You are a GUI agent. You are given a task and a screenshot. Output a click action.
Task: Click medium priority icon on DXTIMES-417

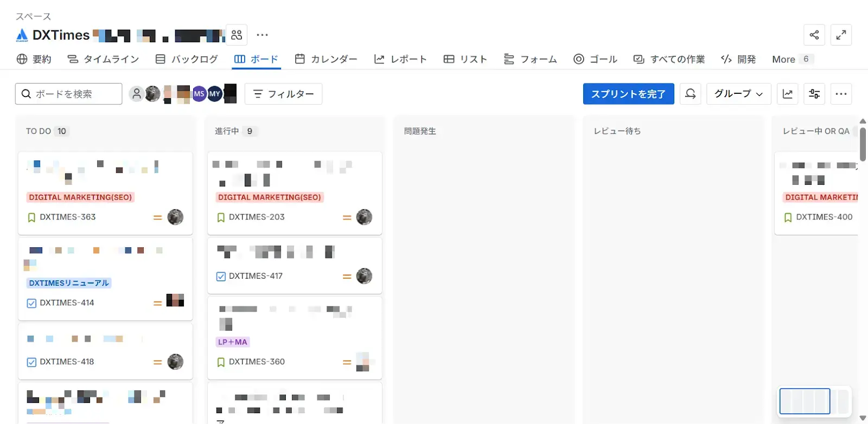click(x=347, y=277)
